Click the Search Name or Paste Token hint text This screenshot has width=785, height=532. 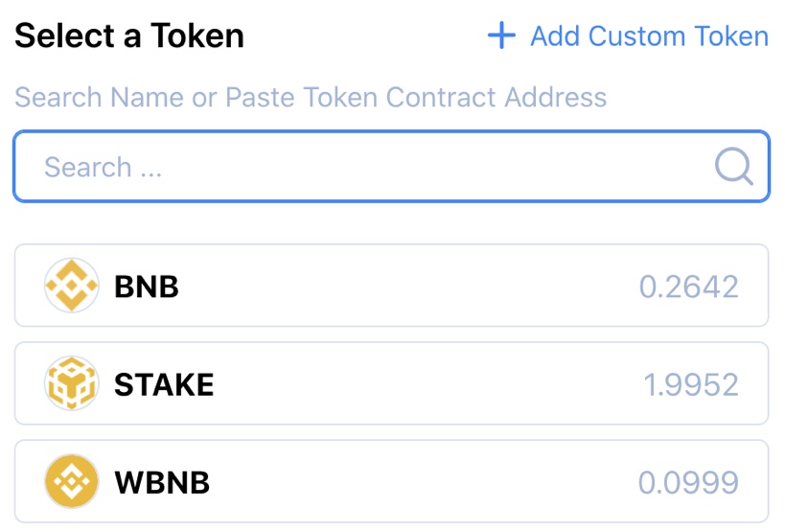(311, 97)
